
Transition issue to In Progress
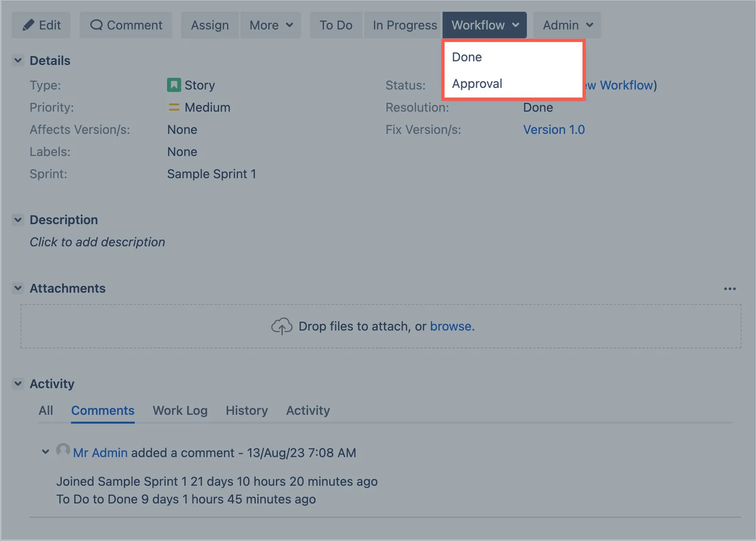(x=404, y=25)
